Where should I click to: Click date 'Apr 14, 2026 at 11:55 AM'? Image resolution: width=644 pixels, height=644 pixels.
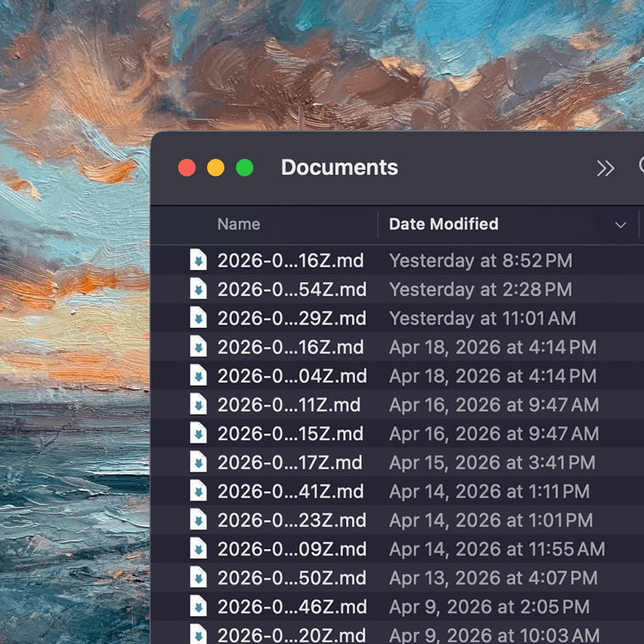(x=497, y=549)
